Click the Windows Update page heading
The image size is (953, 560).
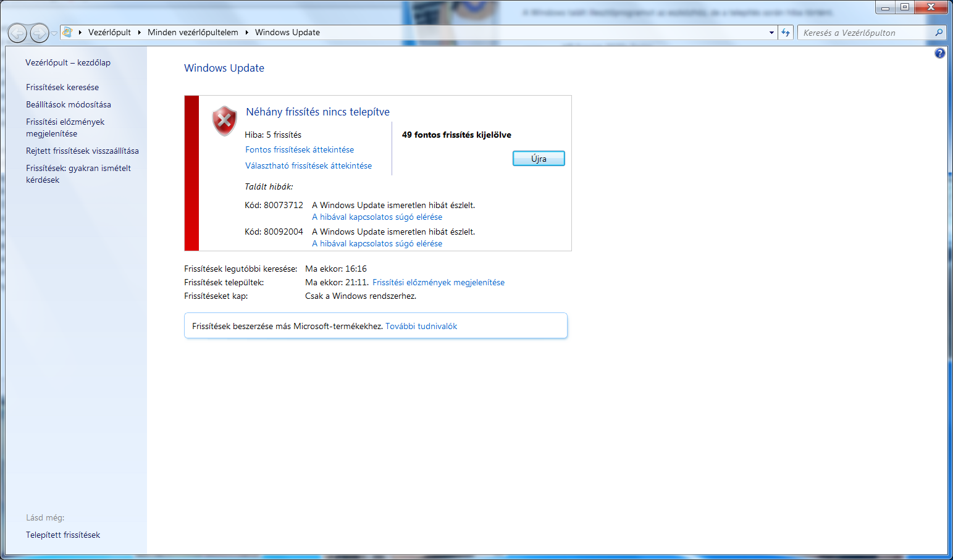coord(224,68)
